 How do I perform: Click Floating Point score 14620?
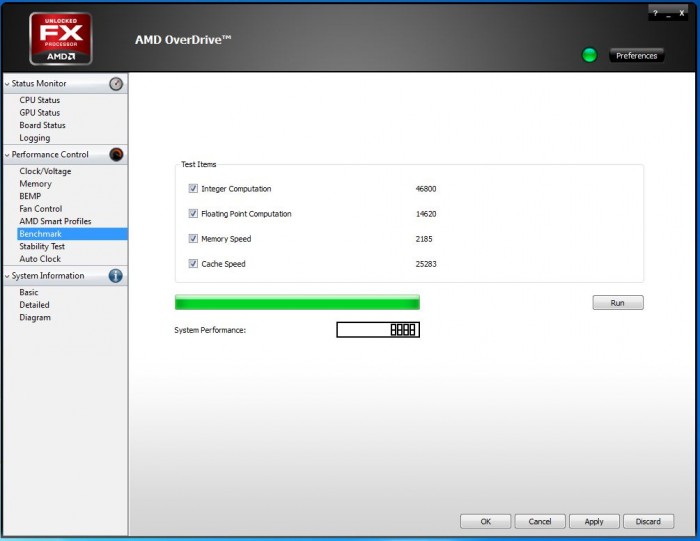tap(426, 214)
